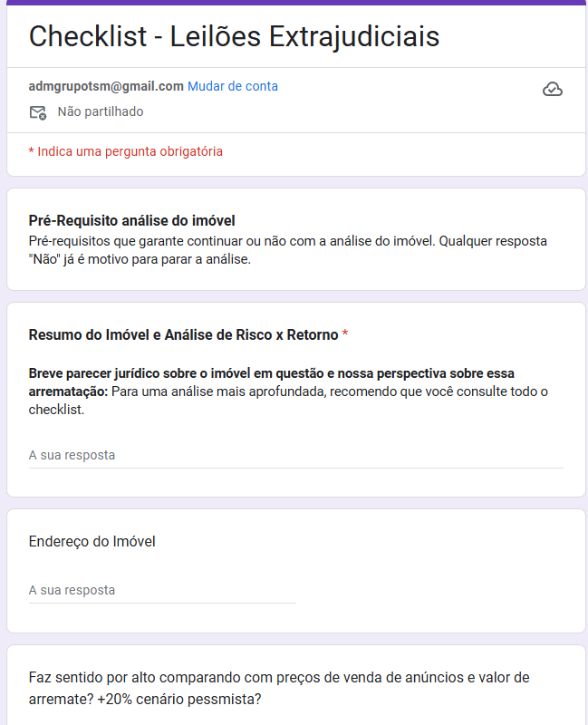Click the Checklist - Leilões Extrajudiciais title
The height and width of the screenshot is (725, 588).
[x=234, y=36]
